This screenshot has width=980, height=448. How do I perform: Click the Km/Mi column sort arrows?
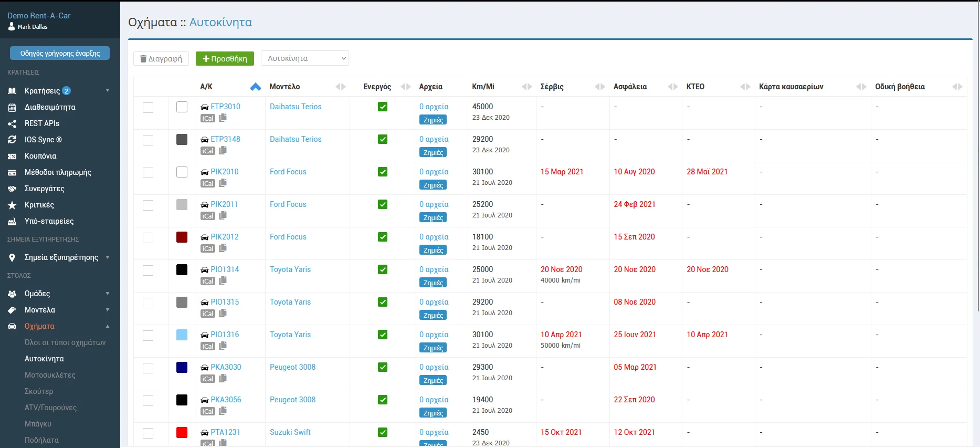527,87
